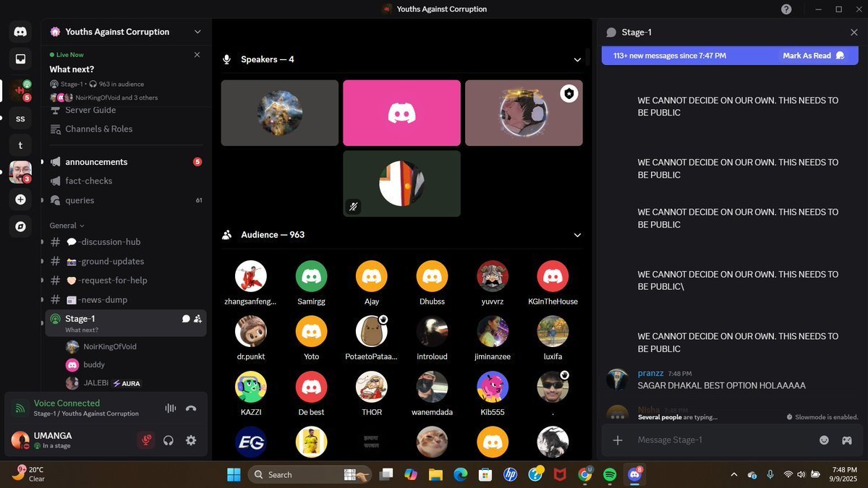Screen dimensions: 868x488
Task: Open Spotify from the taskbar
Action: pos(610,475)
